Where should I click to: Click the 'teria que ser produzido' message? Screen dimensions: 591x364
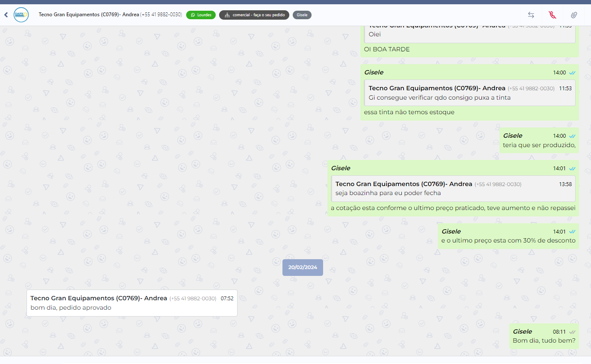(x=539, y=145)
